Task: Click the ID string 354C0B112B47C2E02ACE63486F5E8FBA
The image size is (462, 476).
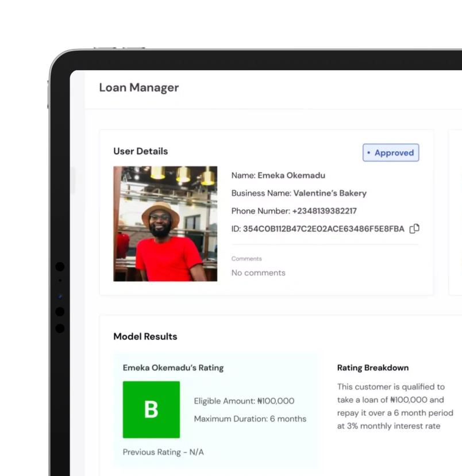Action: tap(324, 229)
